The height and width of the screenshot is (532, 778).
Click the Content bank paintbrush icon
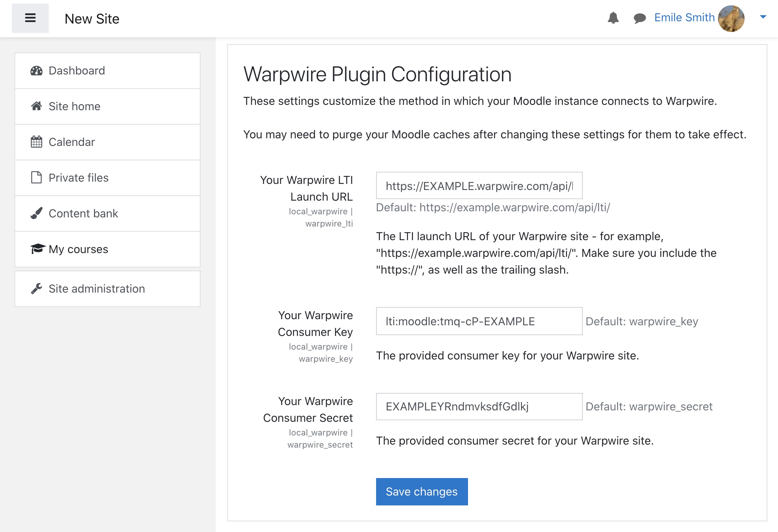[x=36, y=213]
